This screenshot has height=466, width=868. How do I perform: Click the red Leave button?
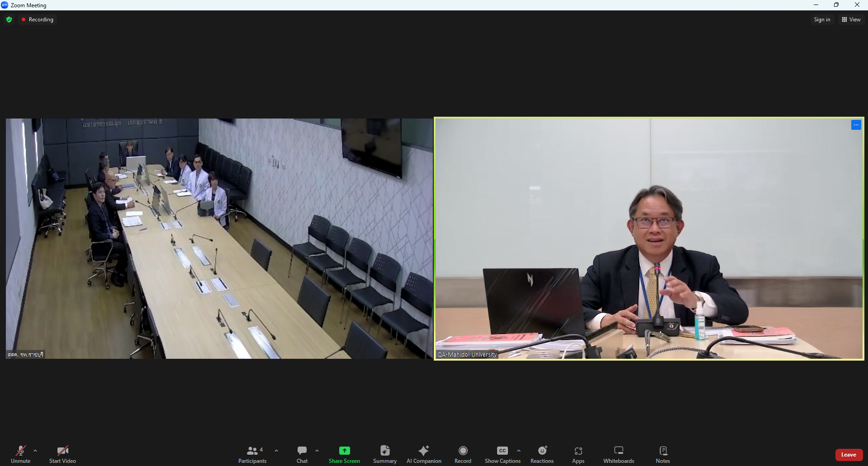tap(849, 455)
